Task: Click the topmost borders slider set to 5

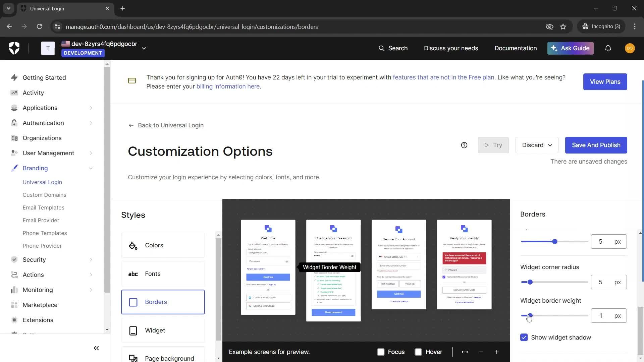Action: 554,242
